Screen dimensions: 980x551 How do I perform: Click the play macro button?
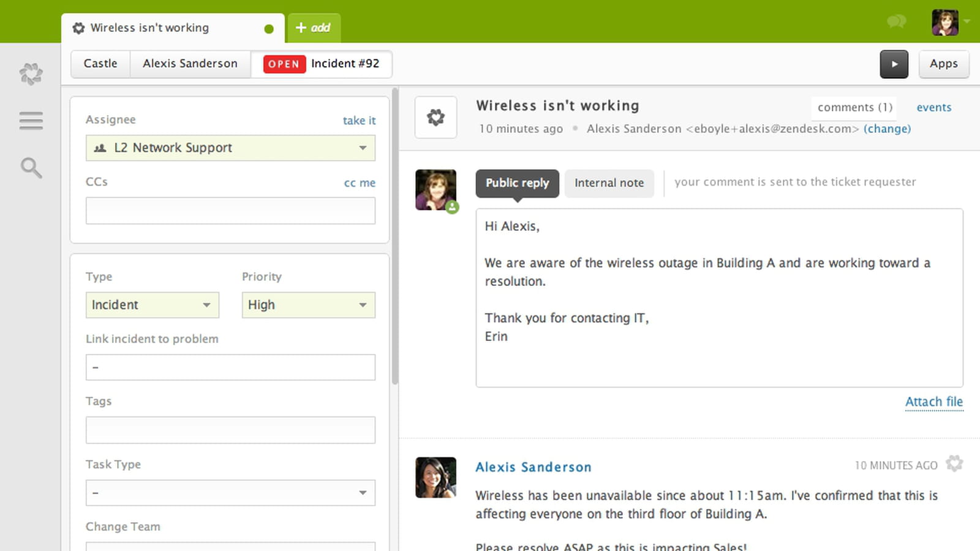(894, 64)
